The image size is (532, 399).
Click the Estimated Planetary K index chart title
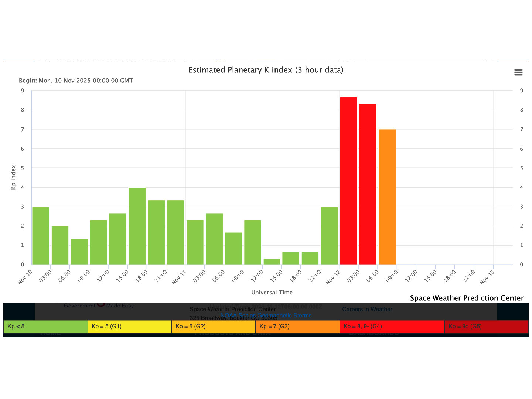click(x=266, y=70)
